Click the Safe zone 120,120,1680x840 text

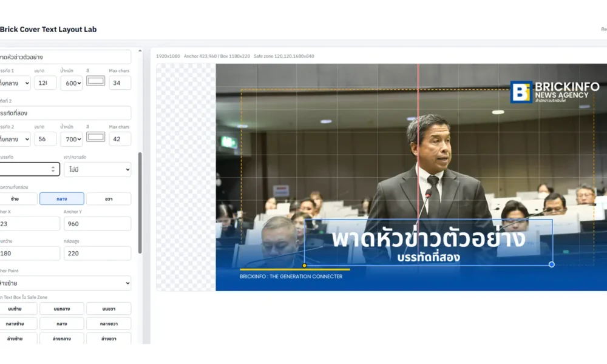click(x=283, y=56)
